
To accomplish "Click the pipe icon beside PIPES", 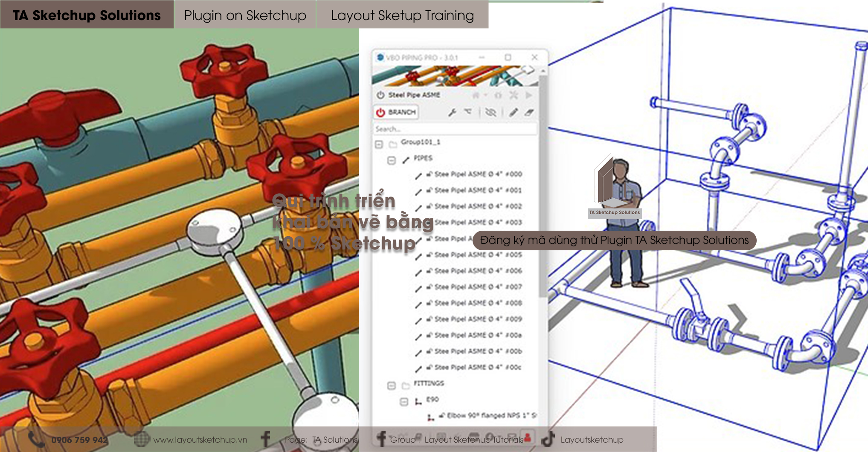I will (x=406, y=160).
